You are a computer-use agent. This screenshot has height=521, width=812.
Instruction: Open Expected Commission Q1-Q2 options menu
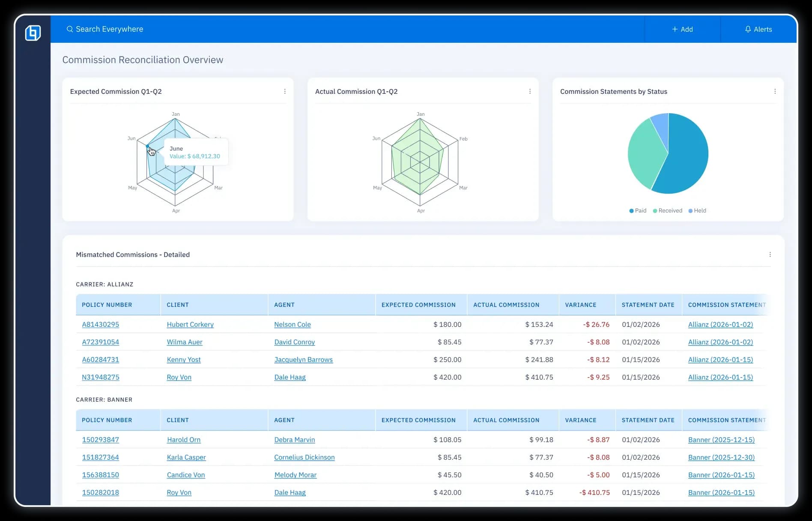pyautogui.click(x=285, y=91)
